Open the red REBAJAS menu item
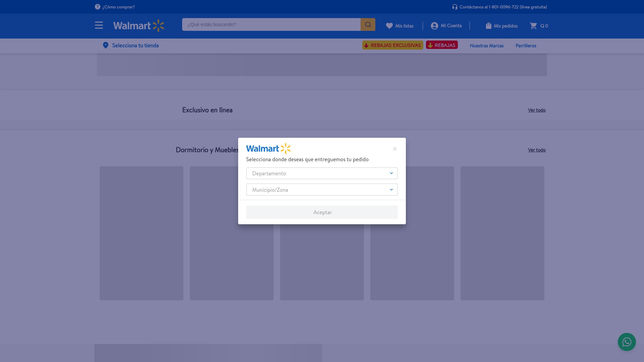The image size is (644, 362). pos(442,45)
